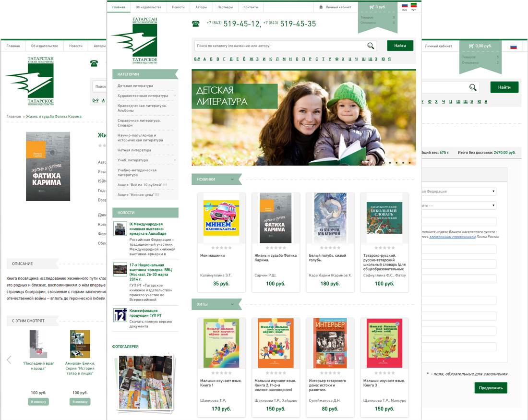The image size is (528, 420).
Task: Open Акция "Всё по 10 рублей" category
Action: pyautogui.click(x=142, y=185)
